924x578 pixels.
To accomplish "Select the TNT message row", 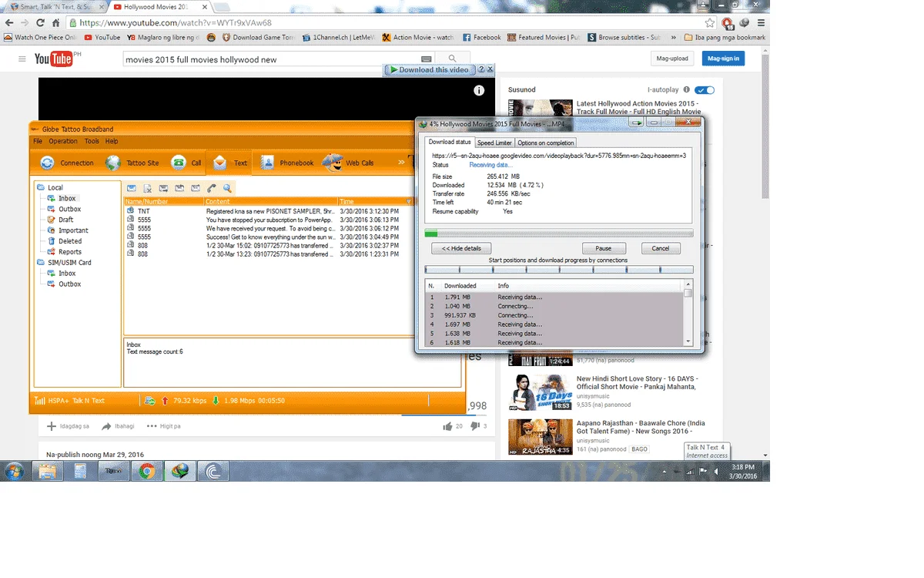I will [x=269, y=210].
